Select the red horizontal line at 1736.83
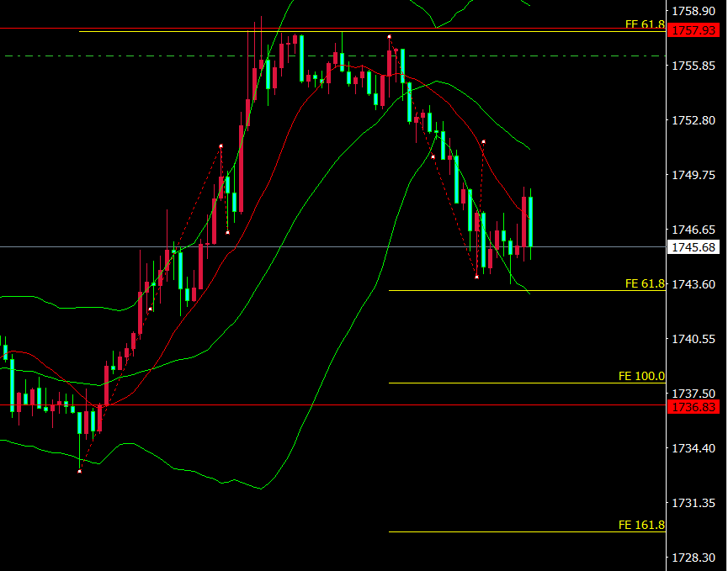This screenshot has height=571, width=728. tap(333, 405)
